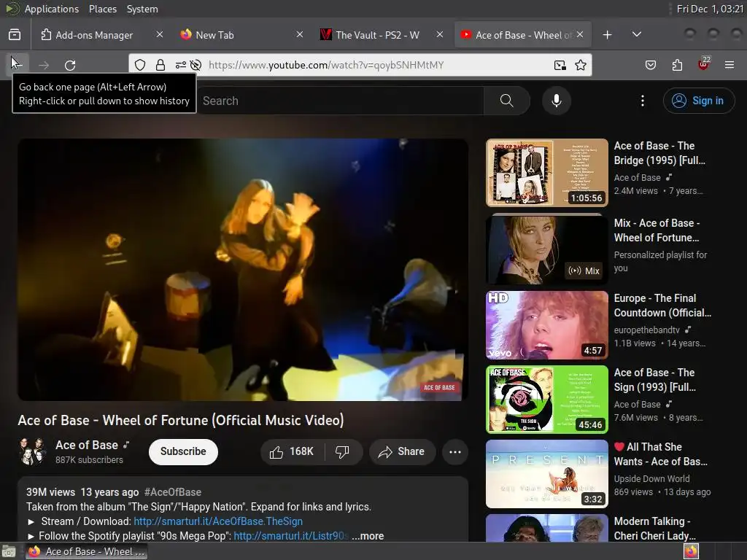Dislike the video with the thumbs down icon
The width and height of the screenshot is (747, 560).
point(343,451)
